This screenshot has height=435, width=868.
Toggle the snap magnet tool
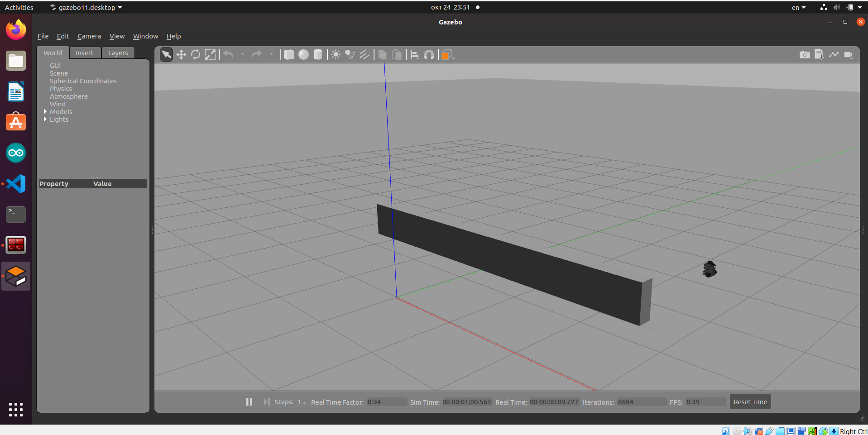point(429,55)
